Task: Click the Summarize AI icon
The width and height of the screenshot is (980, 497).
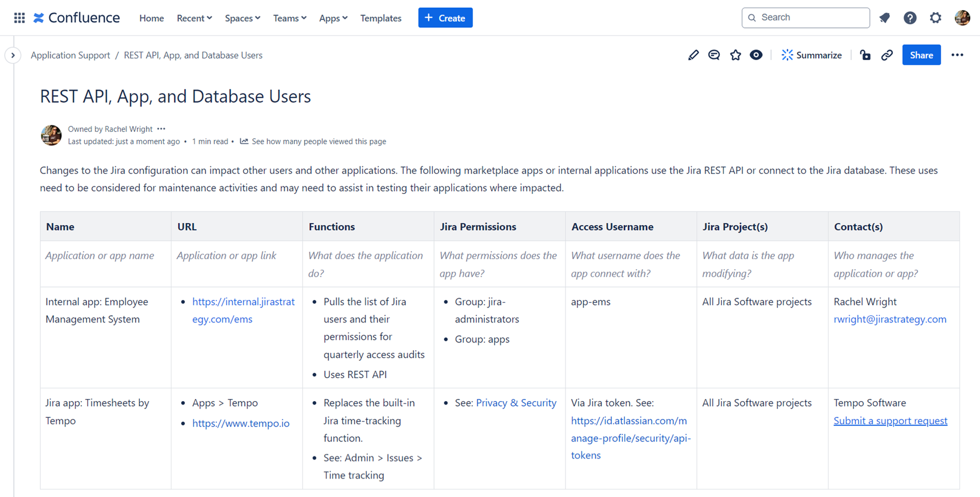Action: coord(812,55)
